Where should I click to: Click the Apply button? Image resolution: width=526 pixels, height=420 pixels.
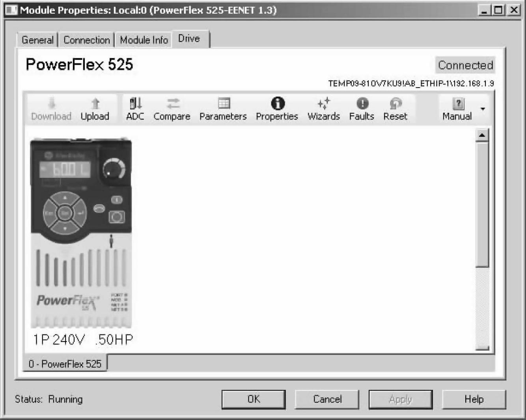(x=401, y=399)
